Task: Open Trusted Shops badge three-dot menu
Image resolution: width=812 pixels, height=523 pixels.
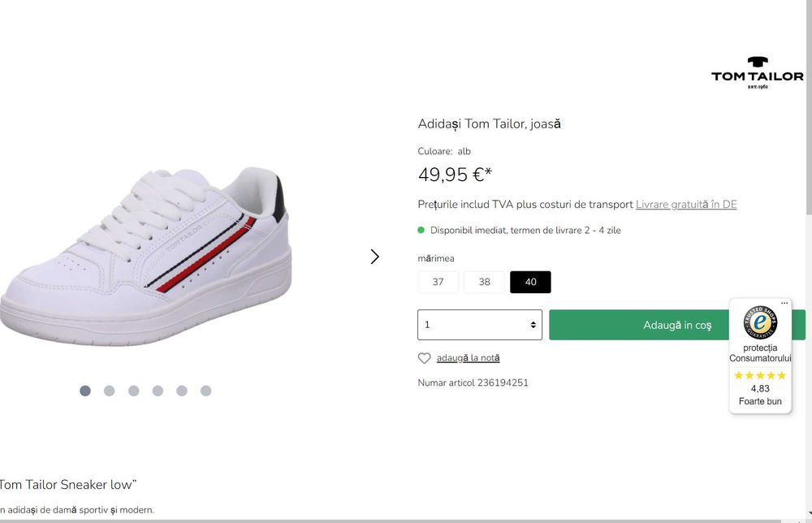Action: pyautogui.click(x=784, y=303)
